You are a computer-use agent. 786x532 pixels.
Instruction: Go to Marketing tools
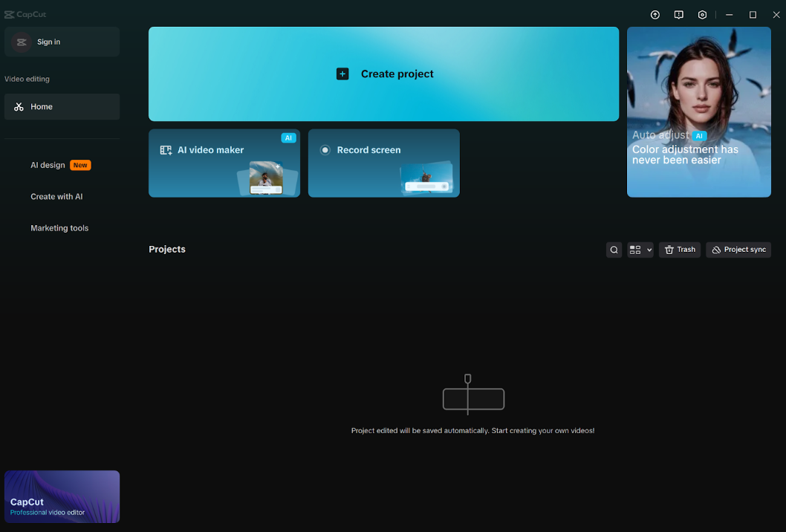coord(59,228)
